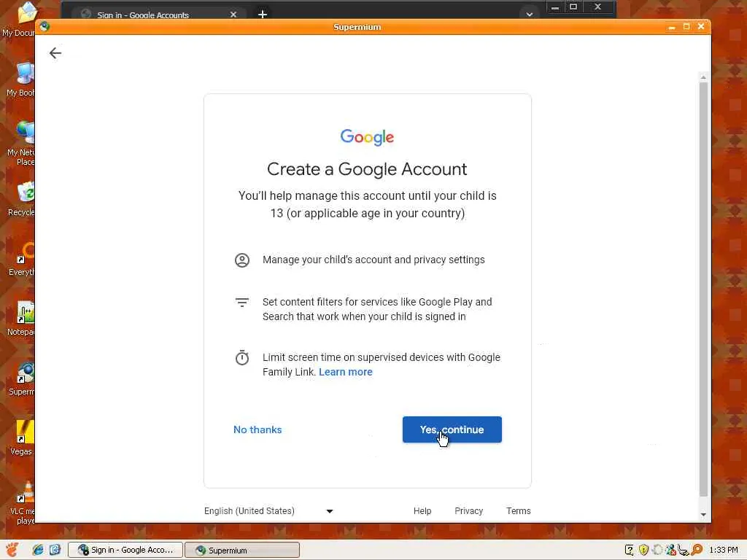Viewport: 747px width, 560px height.
Task: Open new tab in background browser window
Action: tap(263, 15)
